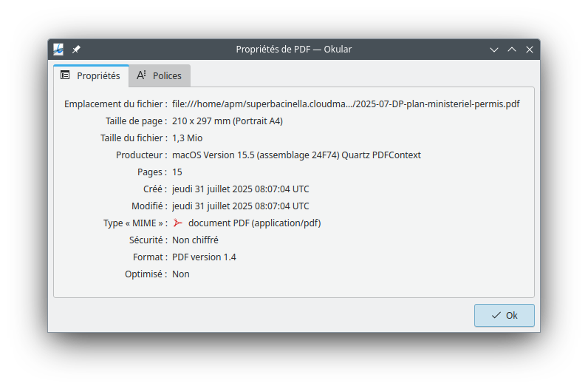Click the Non chiffré security value

(195, 240)
